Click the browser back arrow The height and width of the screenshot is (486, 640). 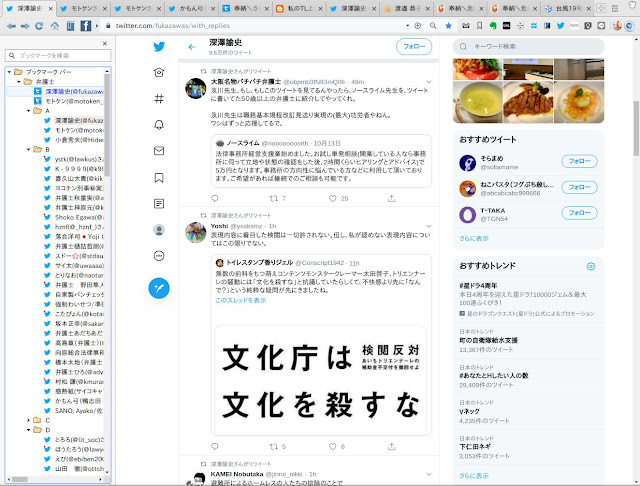click(x=11, y=26)
